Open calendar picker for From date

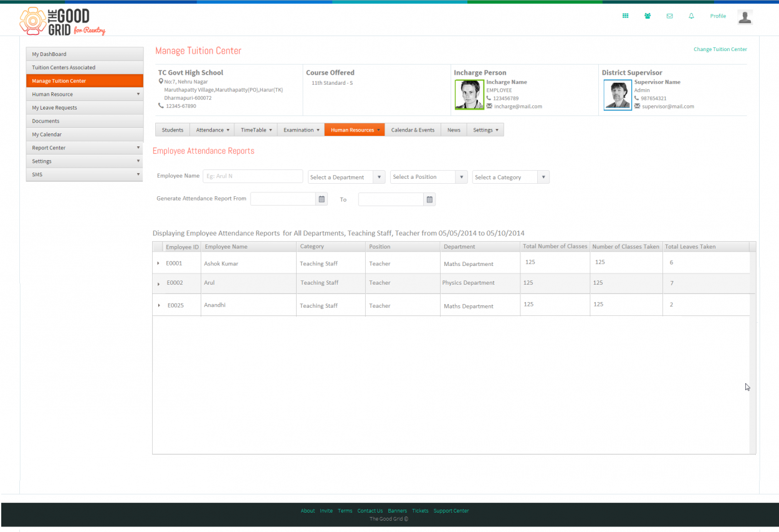coord(322,199)
